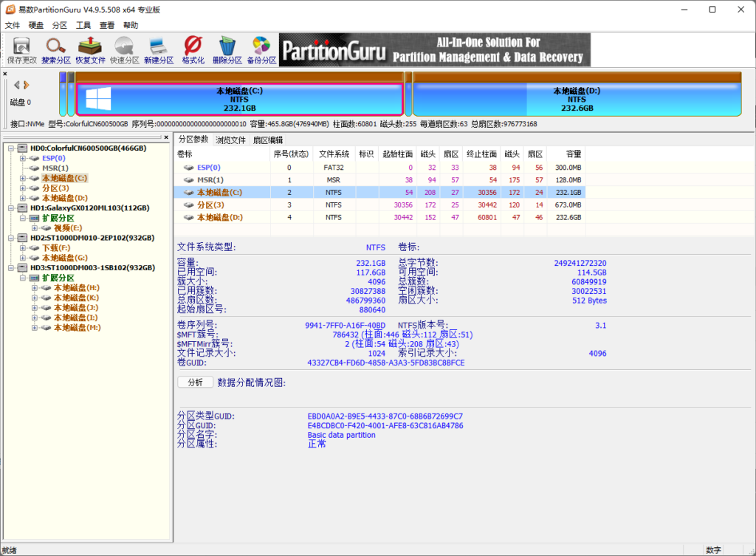This screenshot has height=556, width=756.
Task: Open the 备份分区 tool
Action: 261,50
